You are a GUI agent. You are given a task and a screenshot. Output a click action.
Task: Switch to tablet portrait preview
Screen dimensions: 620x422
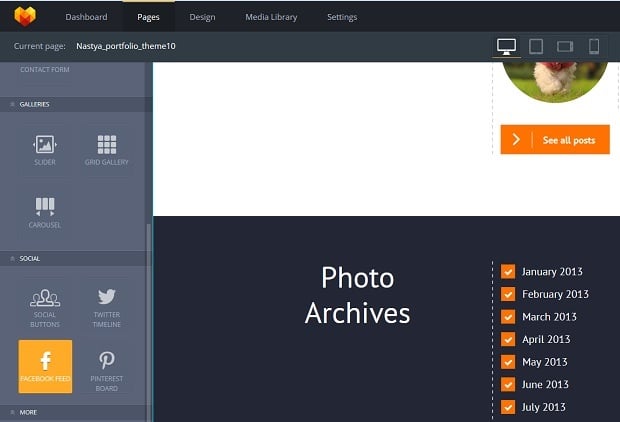[536, 46]
